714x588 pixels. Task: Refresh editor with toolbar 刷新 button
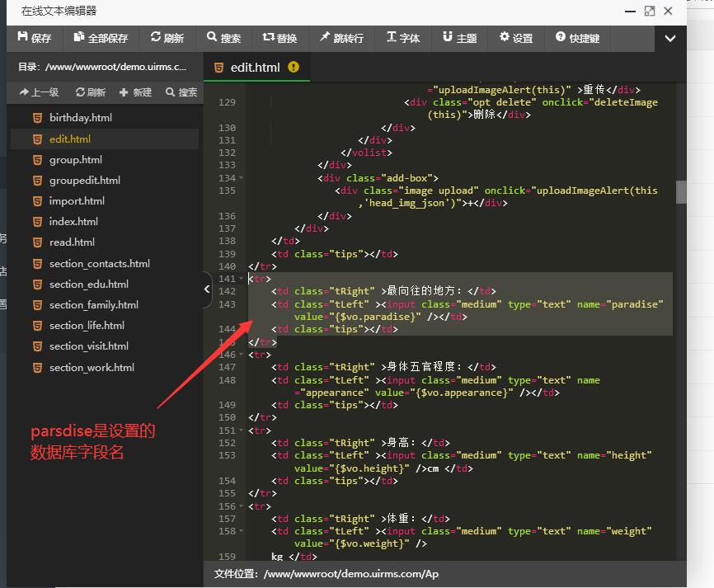click(167, 38)
